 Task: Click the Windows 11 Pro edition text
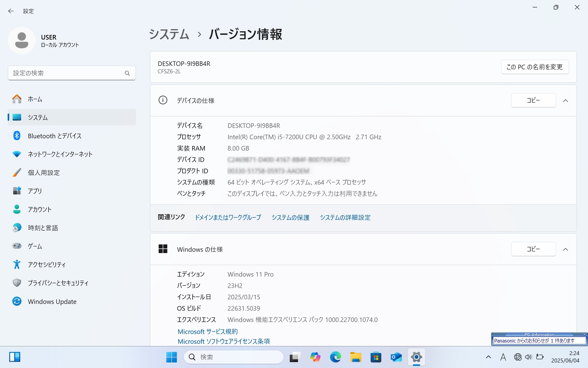(251, 274)
